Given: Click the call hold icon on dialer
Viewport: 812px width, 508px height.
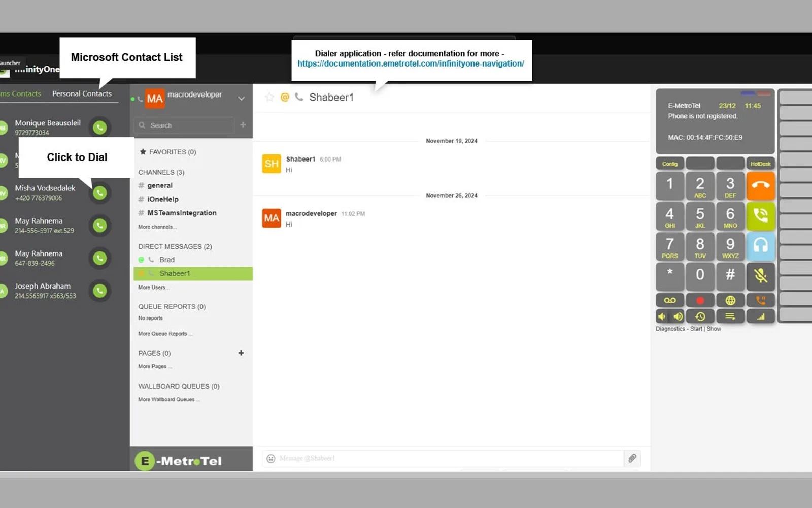Looking at the screenshot, I should point(760,300).
